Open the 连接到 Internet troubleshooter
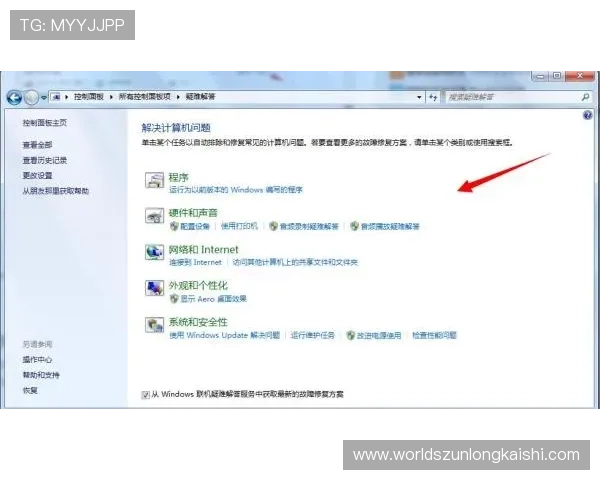600x480 pixels. click(x=196, y=262)
